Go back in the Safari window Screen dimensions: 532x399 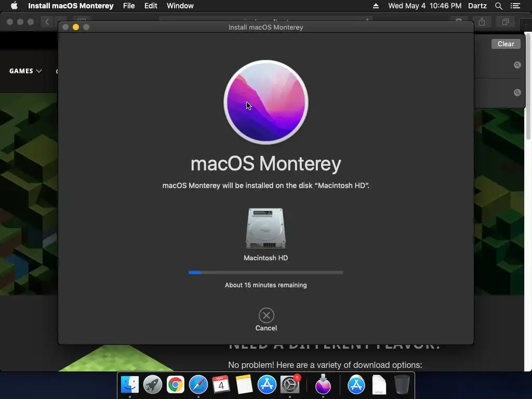(47, 22)
